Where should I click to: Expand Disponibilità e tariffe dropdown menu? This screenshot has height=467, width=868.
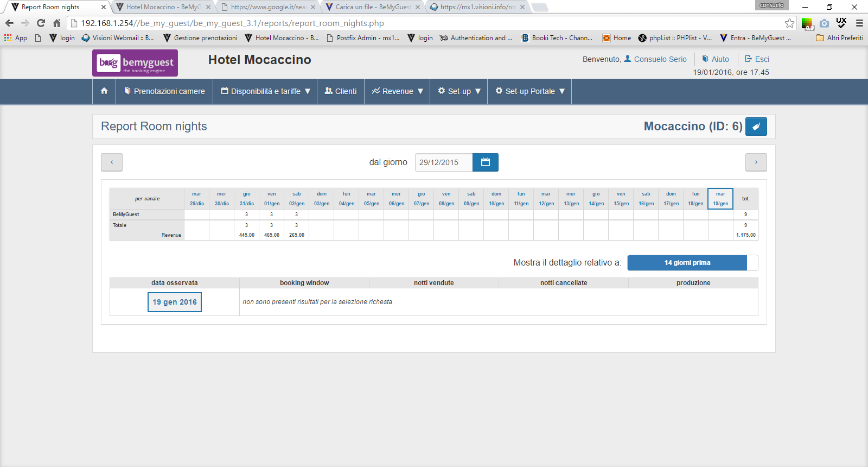265,91
